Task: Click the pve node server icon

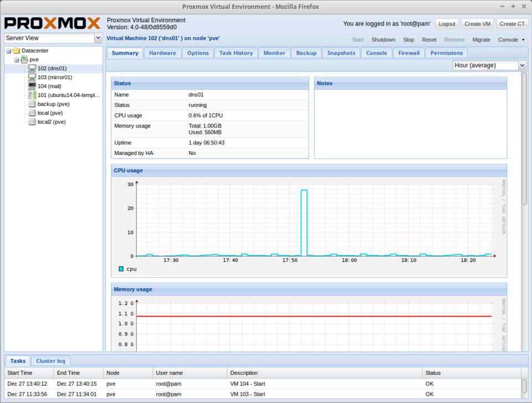Action: coord(24,60)
